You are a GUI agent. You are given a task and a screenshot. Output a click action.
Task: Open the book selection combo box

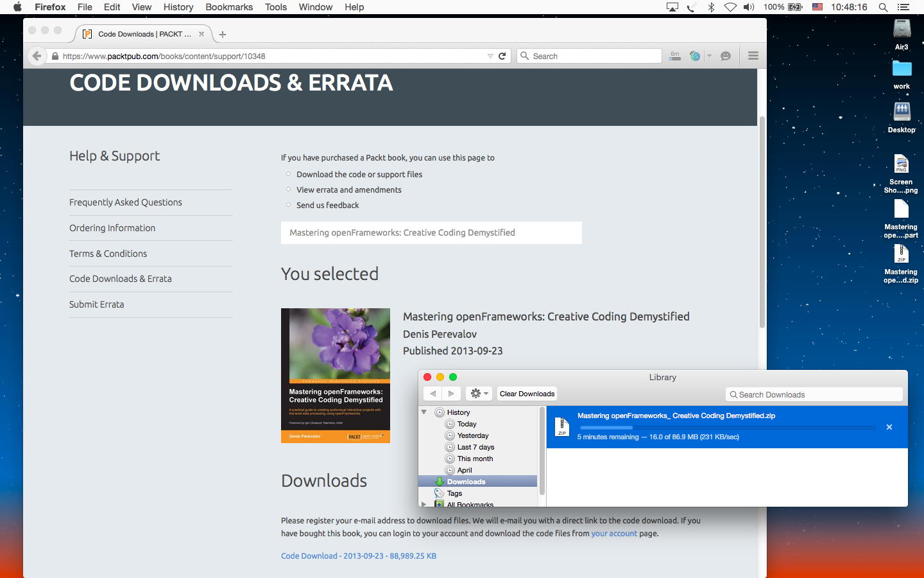click(431, 232)
